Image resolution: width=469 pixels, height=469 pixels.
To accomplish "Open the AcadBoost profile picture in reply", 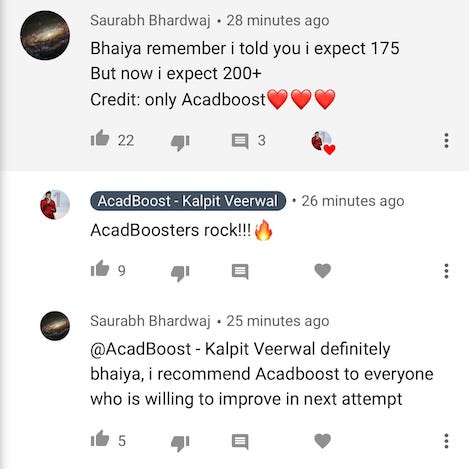I will (55, 205).
